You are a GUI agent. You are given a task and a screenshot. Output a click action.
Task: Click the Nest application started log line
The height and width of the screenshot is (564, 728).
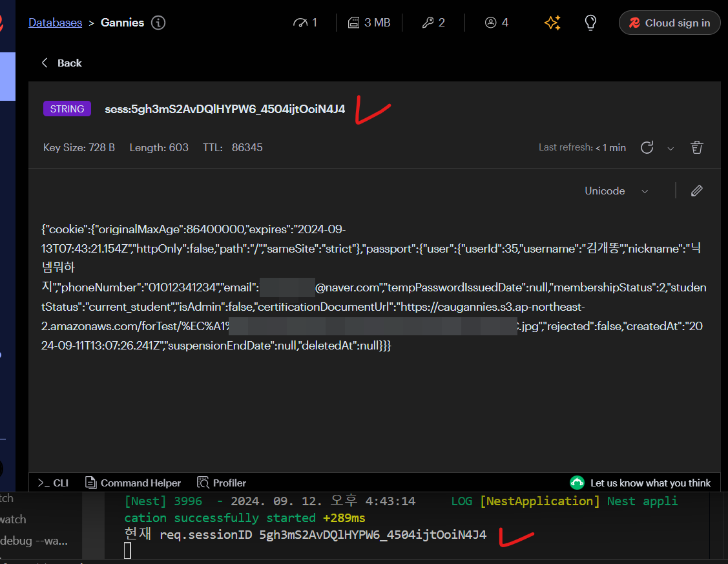[x=401, y=510]
